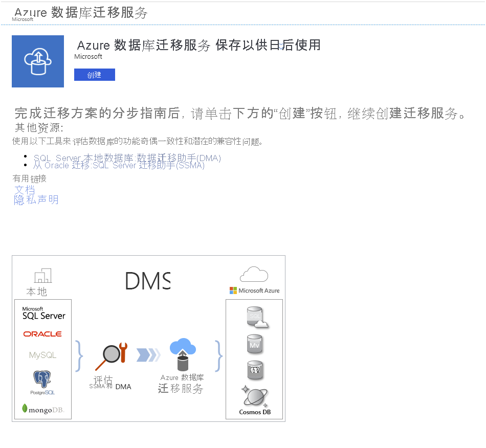Viewport: 486px width, 448px height.
Task: Select the Microsoft SQL Server logo in the diagram
Action: [x=43, y=313]
